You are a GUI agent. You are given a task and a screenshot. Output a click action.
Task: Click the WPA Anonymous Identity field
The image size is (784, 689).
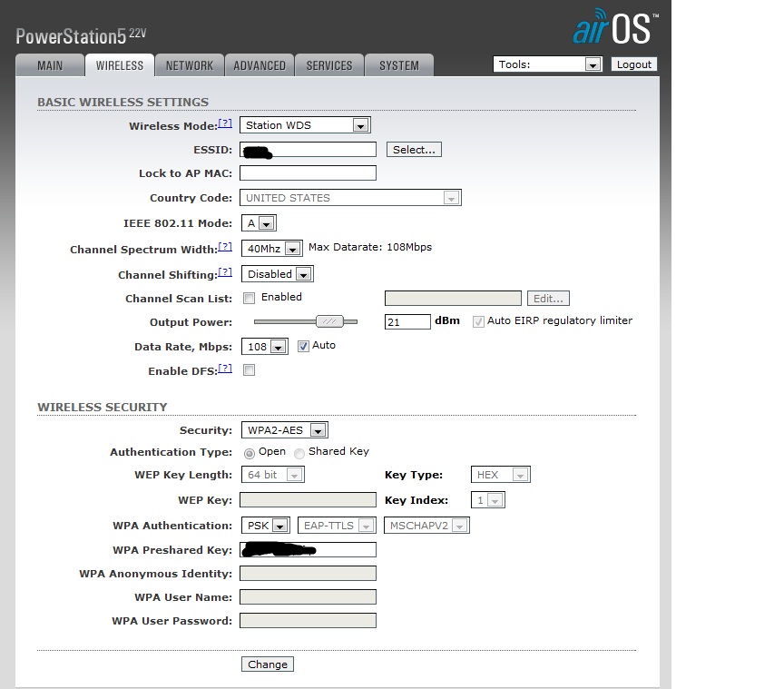click(x=308, y=574)
